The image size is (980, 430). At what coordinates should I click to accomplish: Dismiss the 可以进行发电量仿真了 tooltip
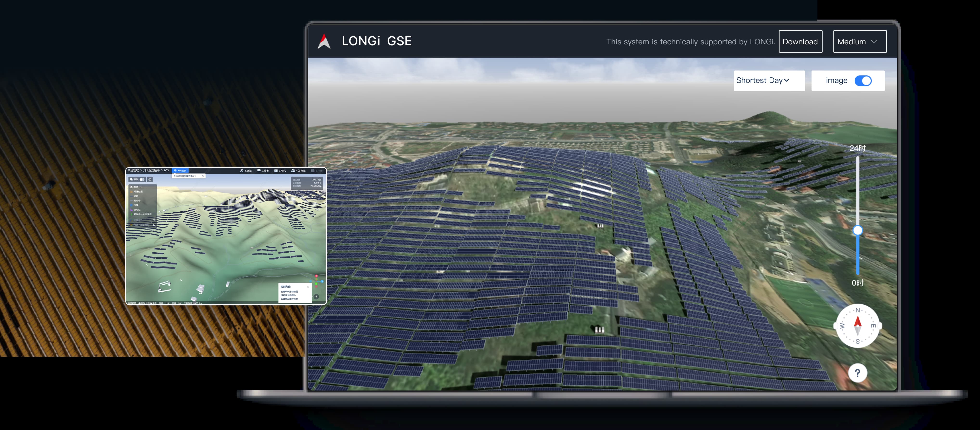203,176
